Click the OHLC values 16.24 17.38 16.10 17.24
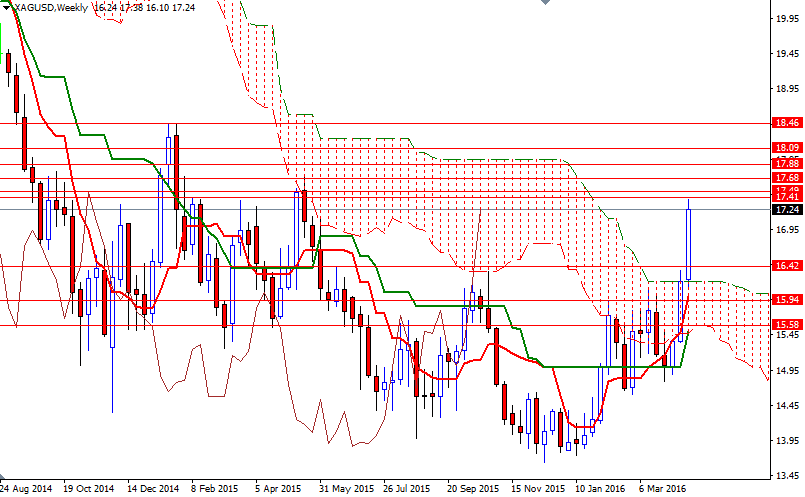The width and height of the screenshot is (805, 497). [145, 8]
